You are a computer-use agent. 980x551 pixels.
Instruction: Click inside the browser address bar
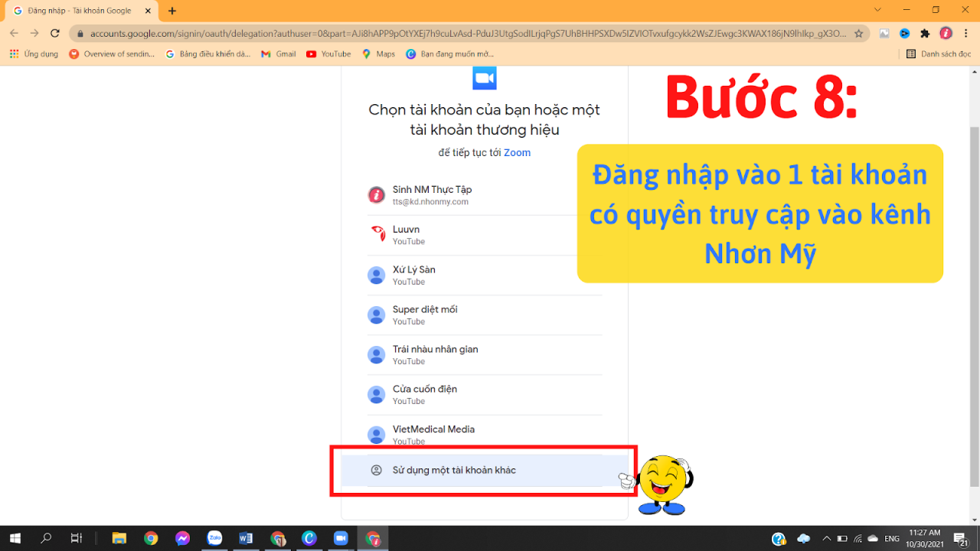pyautogui.click(x=459, y=34)
